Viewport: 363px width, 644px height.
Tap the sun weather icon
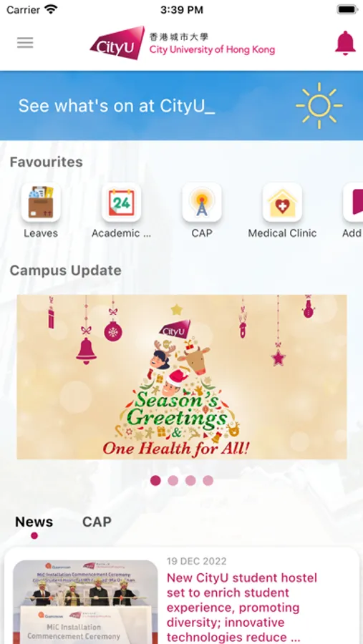pyautogui.click(x=319, y=105)
